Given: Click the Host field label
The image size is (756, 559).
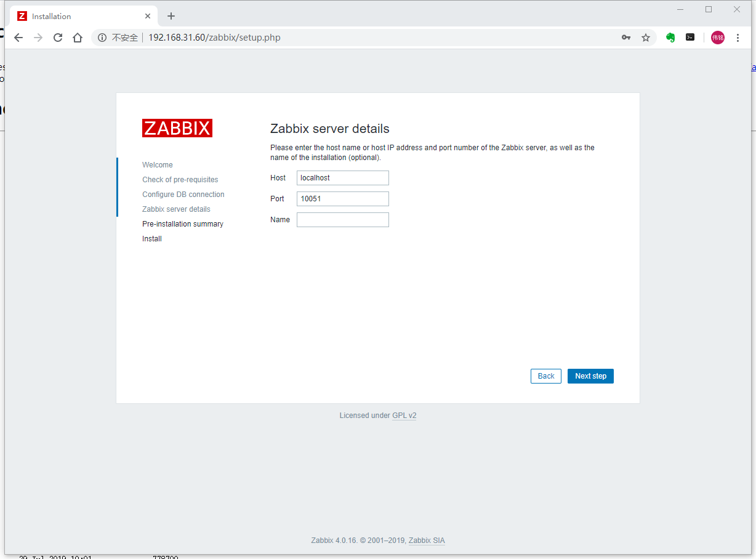Looking at the screenshot, I should [278, 178].
